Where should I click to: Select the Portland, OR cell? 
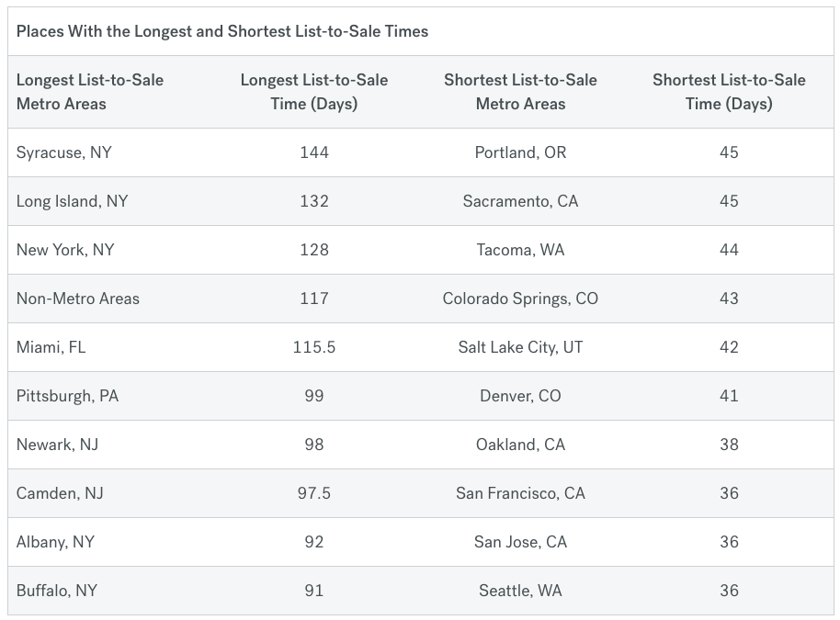pos(520,152)
